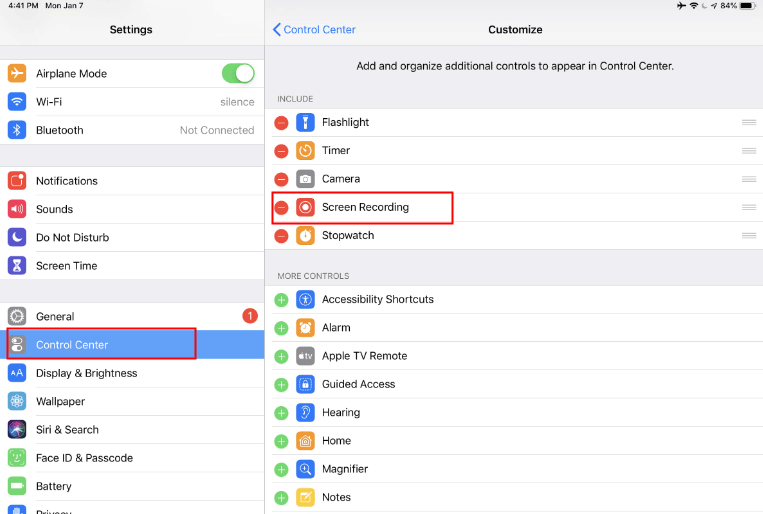
Task: Grab the Timer reorder handle
Action: pos(749,150)
